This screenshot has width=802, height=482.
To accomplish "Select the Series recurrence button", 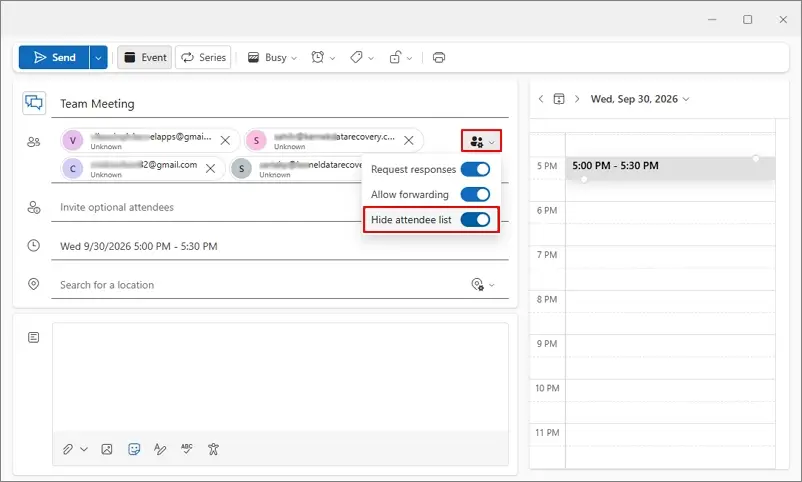I will 204,57.
